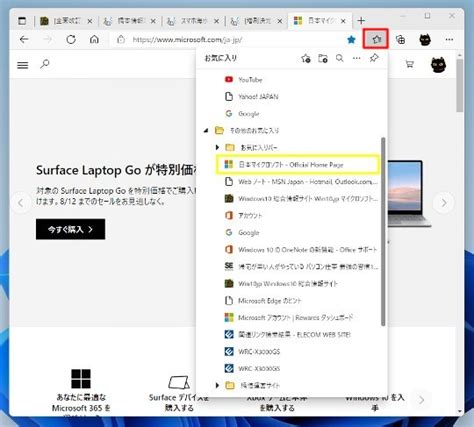Show previous carousel slide

pos(21,203)
